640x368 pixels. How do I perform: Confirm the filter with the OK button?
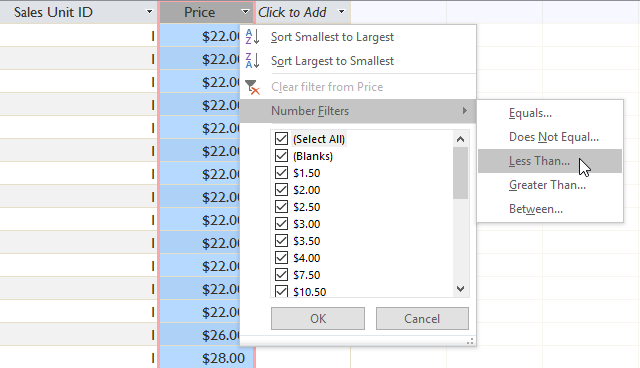318,319
